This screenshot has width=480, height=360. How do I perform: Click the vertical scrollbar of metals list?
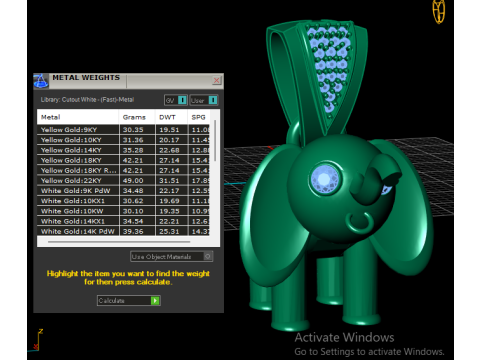point(215,141)
